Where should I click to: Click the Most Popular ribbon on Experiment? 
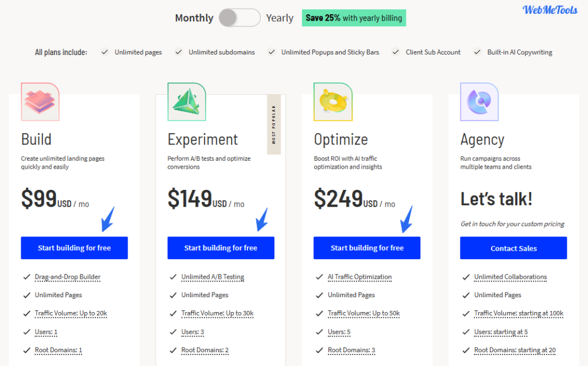pyautogui.click(x=274, y=124)
